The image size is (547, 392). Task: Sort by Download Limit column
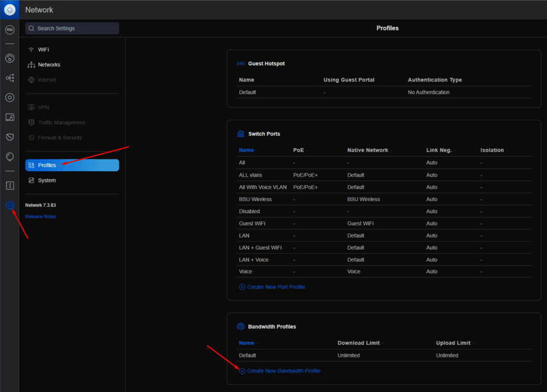pos(359,343)
